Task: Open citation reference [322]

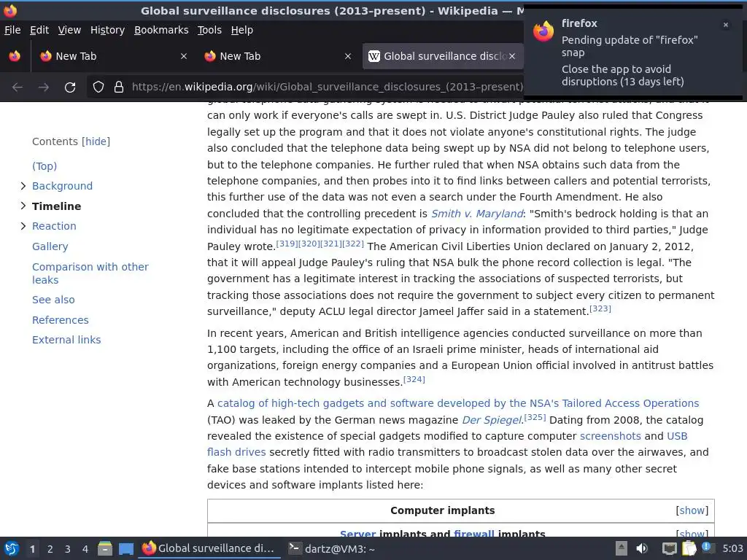Action: (353, 244)
